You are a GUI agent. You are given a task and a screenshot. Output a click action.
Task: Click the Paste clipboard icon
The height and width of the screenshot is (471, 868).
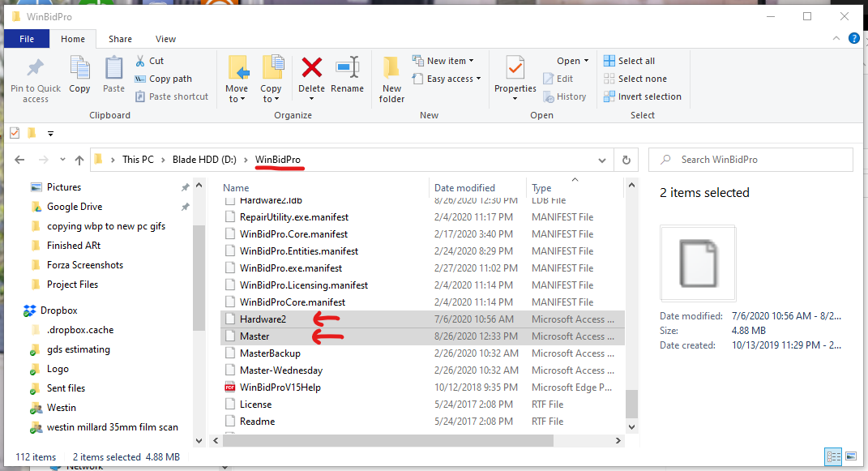coord(113,69)
